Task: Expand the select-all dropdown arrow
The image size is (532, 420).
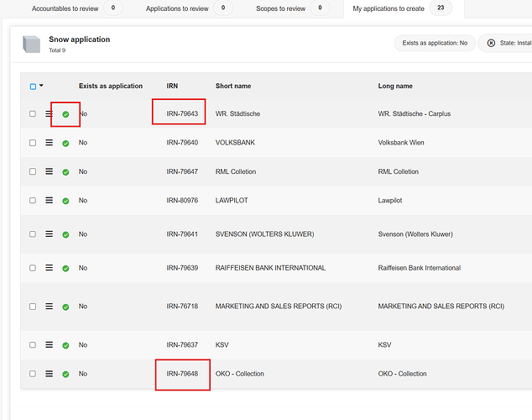Action: coord(41,86)
